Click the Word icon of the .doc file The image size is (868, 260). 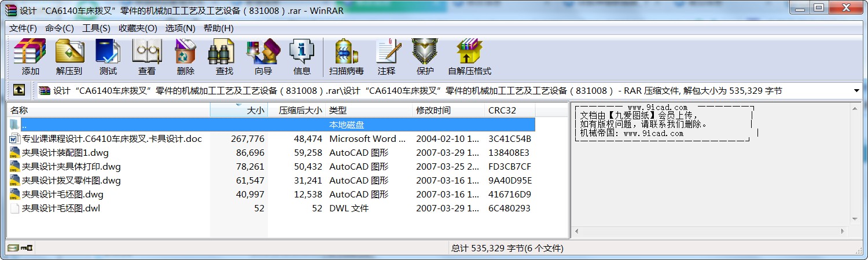[15, 139]
